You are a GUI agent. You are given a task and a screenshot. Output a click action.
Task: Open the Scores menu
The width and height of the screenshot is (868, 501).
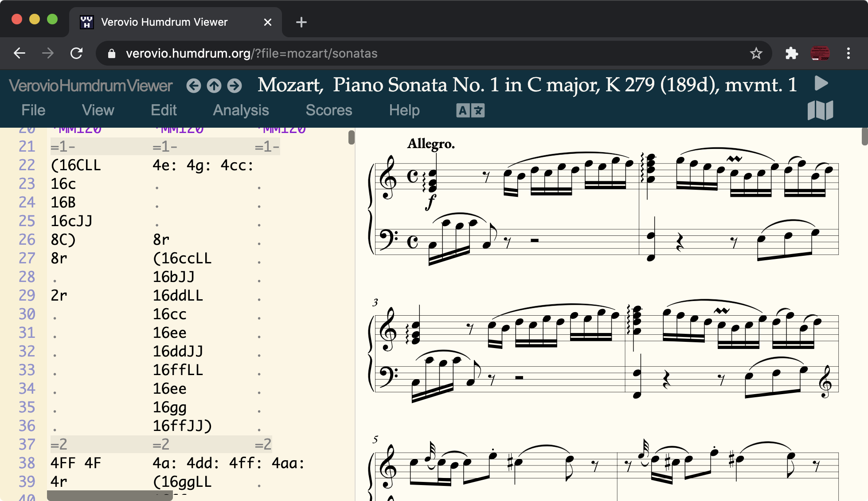328,110
